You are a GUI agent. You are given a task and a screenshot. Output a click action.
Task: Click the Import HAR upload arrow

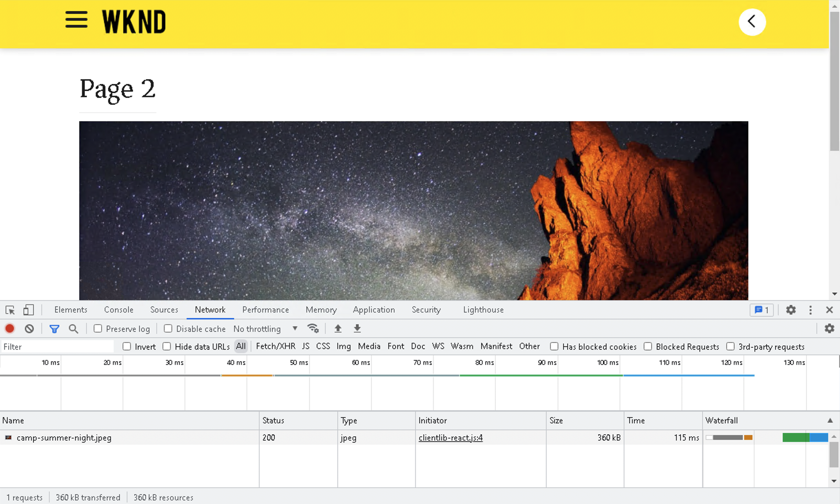point(338,328)
